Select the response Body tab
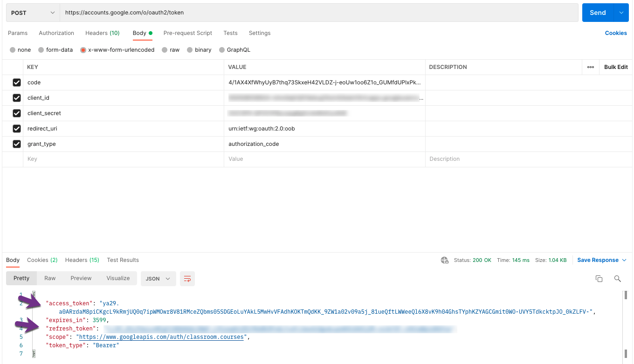634x364 pixels. [13, 260]
